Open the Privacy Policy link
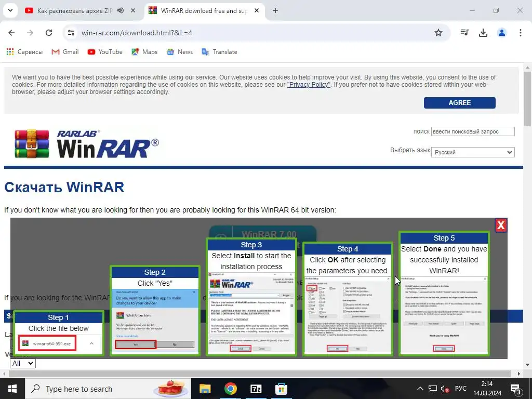 309,85
